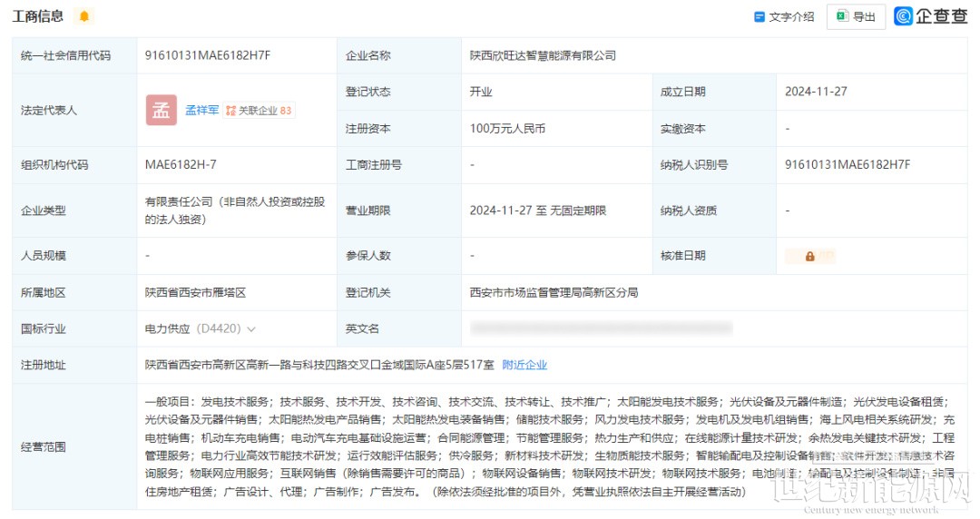
Task: Click the 企查查 logo
Action: [x=931, y=16]
